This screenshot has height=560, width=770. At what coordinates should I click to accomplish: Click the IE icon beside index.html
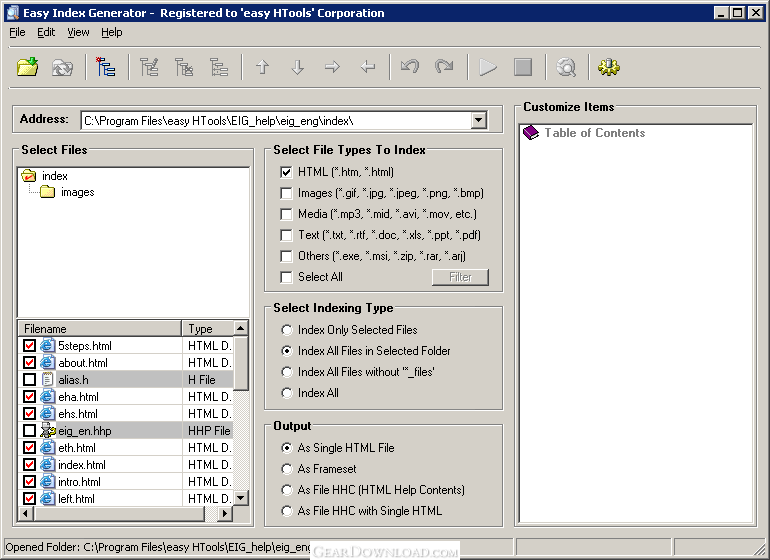47,464
